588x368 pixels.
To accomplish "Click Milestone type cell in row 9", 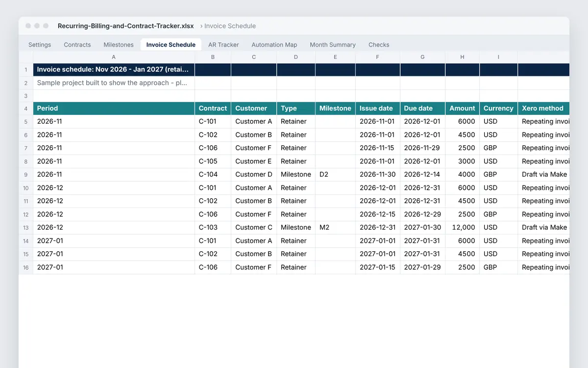I will coord(296,174).
